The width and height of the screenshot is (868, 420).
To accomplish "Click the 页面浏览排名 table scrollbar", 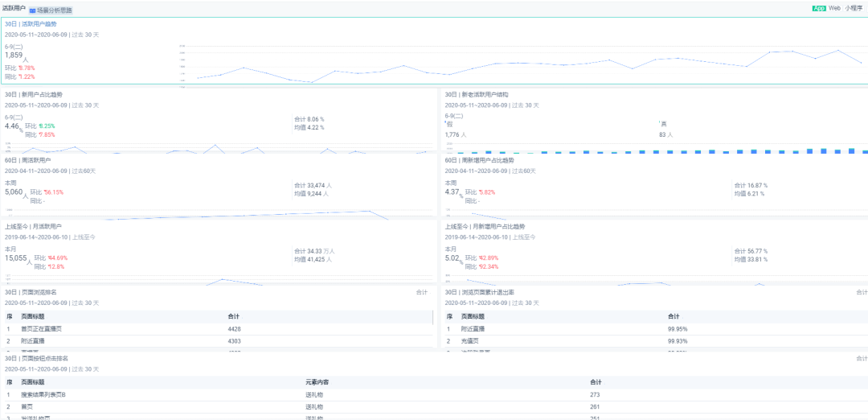I will [433, 318].
